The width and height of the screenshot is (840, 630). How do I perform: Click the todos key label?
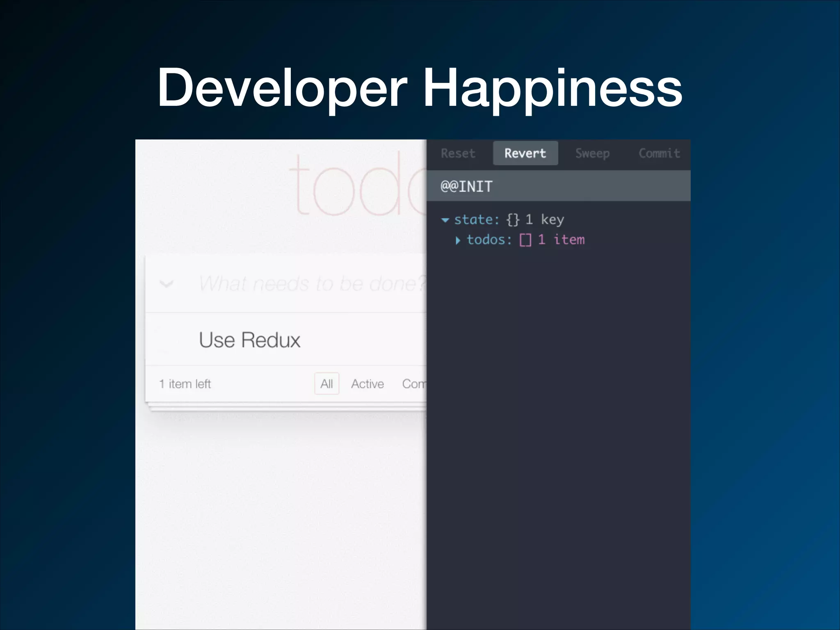pos(489,240)
